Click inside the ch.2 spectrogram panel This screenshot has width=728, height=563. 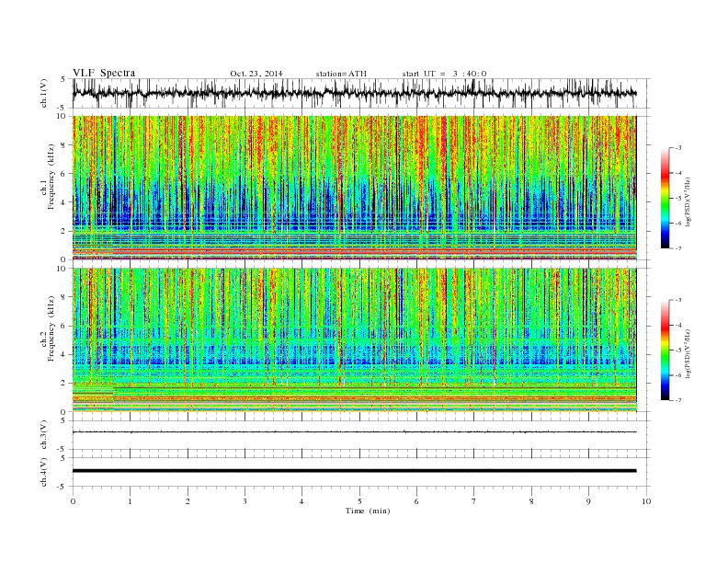(354, 340)
